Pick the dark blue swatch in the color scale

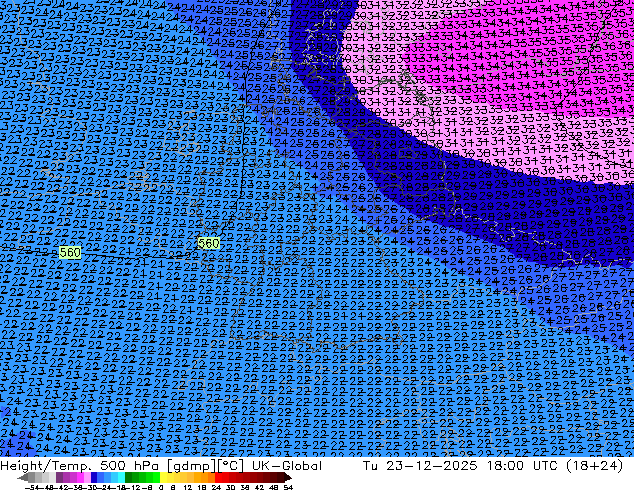(94, 477)
